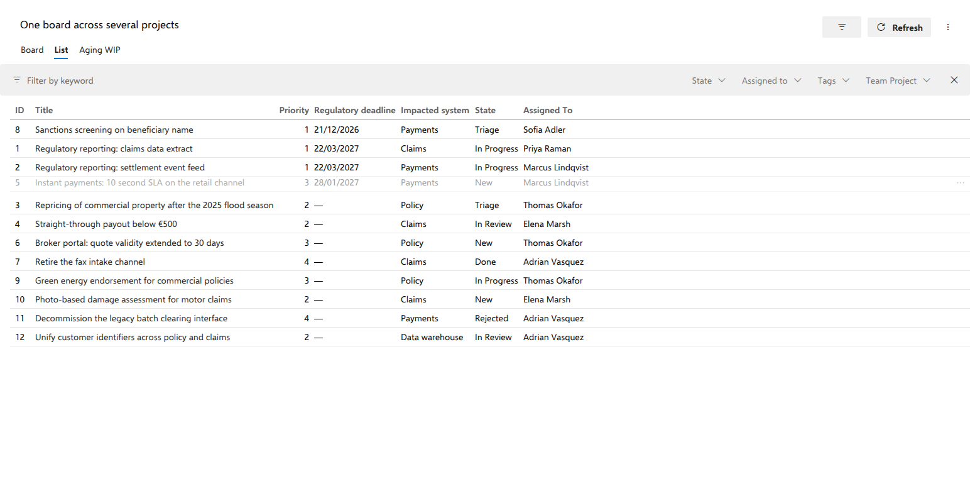Close the filter bar with the X
The height and width of the screenshot is (503, 980).
954,80
